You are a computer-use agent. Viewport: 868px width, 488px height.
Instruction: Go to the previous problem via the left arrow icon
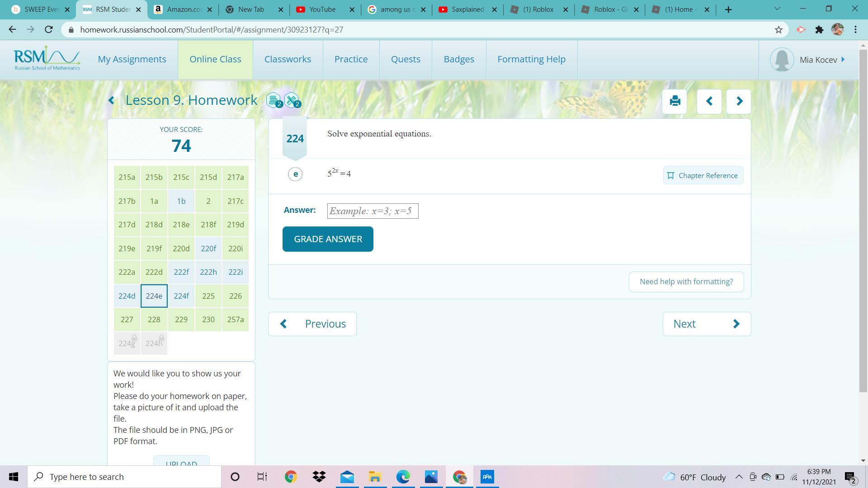pyautogui.click(x=709, y=101)
